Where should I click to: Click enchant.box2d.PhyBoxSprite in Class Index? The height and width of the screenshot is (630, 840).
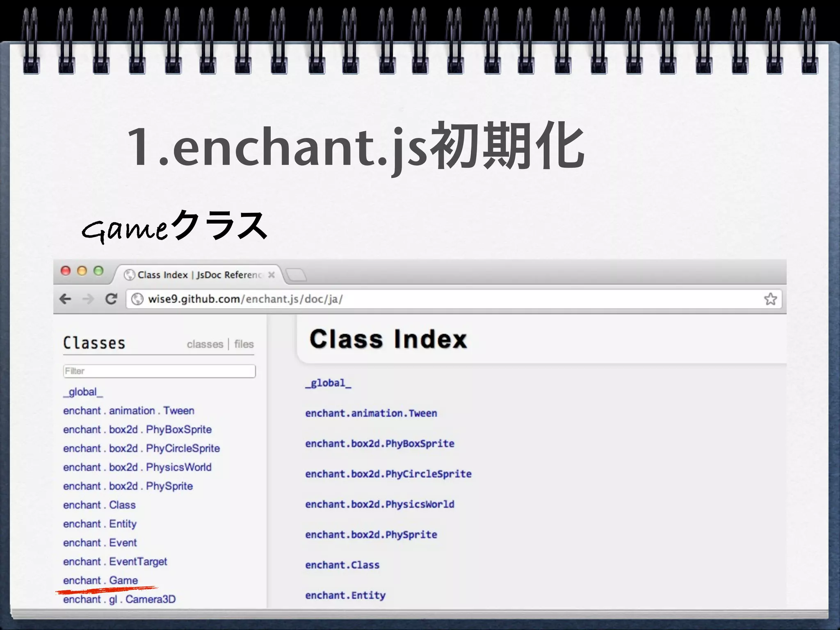380,443
